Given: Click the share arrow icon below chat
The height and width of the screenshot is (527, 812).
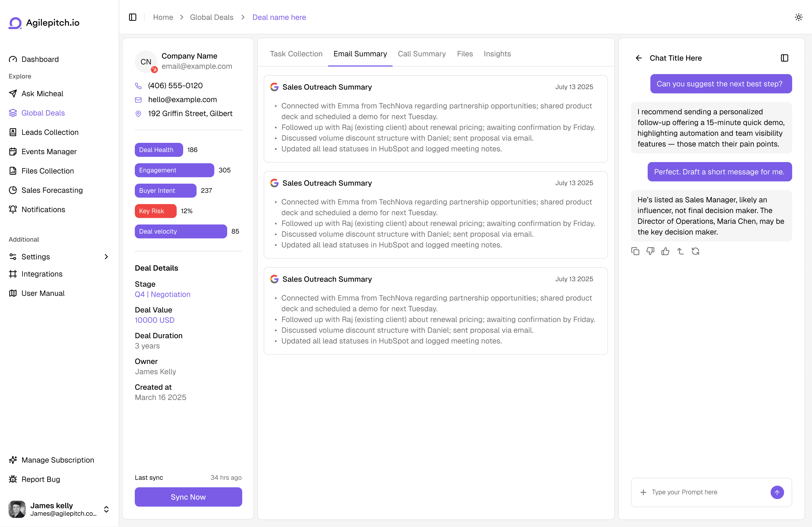Looking at the screenshot, I should coord(680,251).
